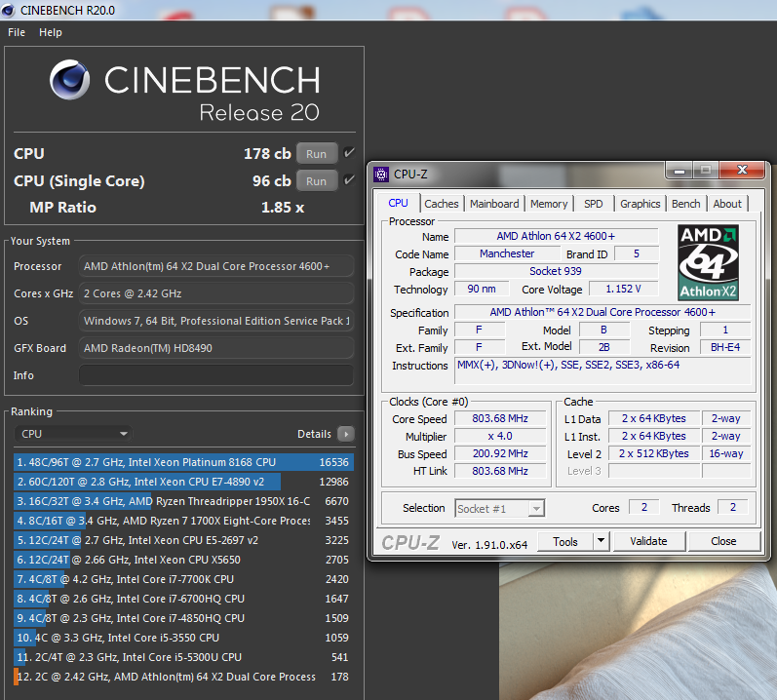Select the Ryzen Threadripper 1950X ranking row
The width and height of the screenshot is (777, 700).
[x=183, y=501]
